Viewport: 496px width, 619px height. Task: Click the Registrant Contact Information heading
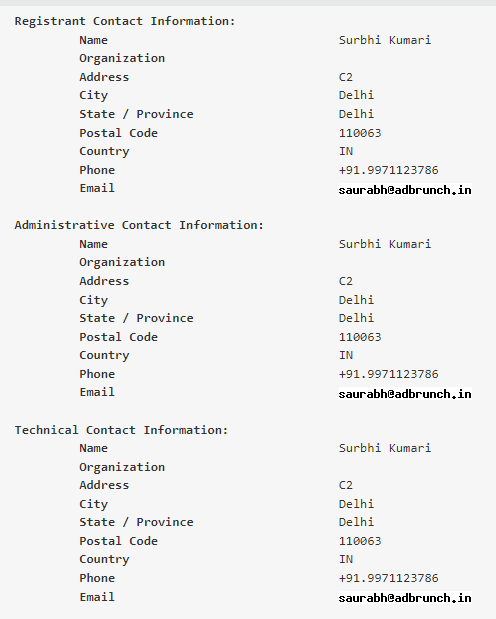[x=125, y=21]
